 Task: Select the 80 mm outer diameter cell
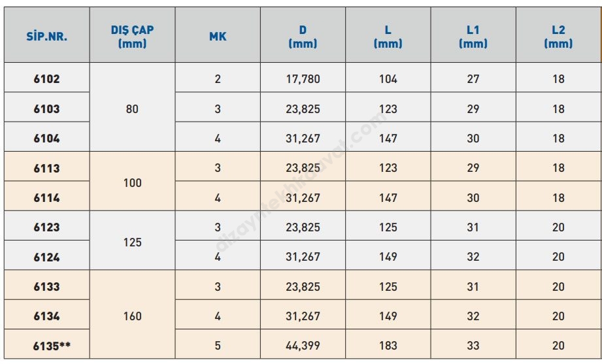pyautogui.click(x=133, y=108)
